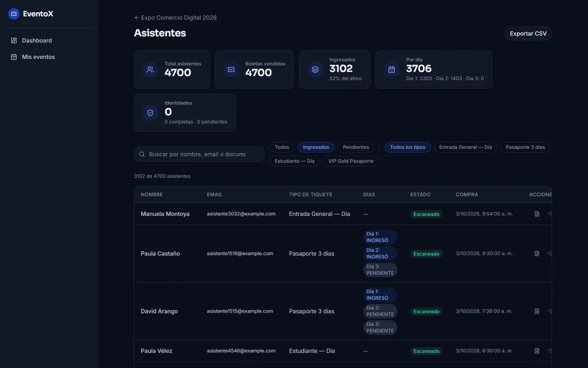This screenshot has height=368, width=588.
Task: Click Día 3: PENDIENTE badge for Paula Castaño
Action: click(380, 270)
